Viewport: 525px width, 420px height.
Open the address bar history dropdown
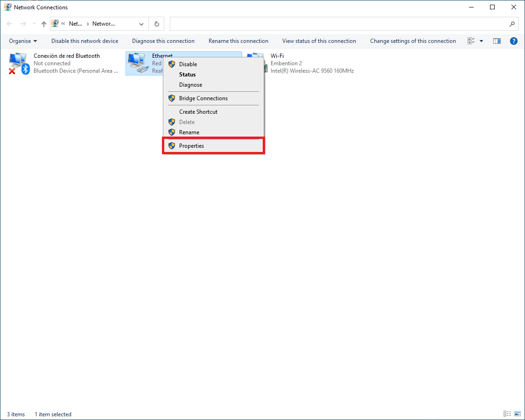141,24
